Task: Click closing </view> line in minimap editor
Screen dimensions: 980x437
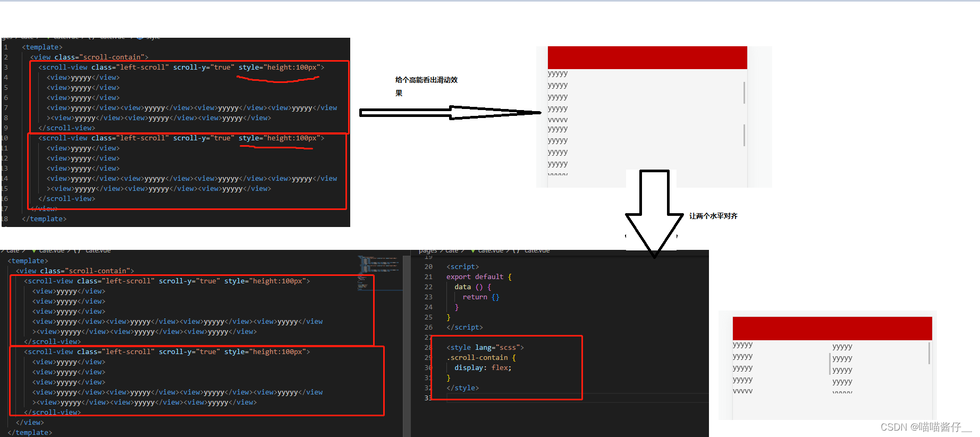Action: point(30,423)
